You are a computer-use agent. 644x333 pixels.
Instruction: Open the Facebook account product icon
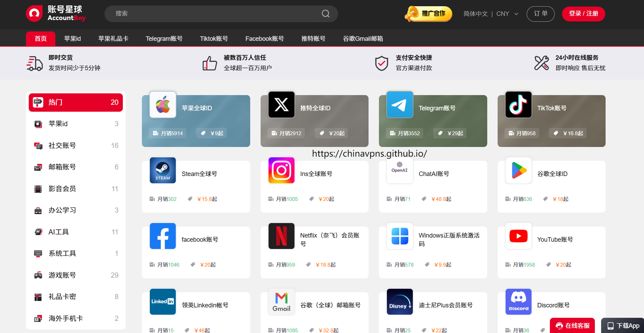pos(163,236)
